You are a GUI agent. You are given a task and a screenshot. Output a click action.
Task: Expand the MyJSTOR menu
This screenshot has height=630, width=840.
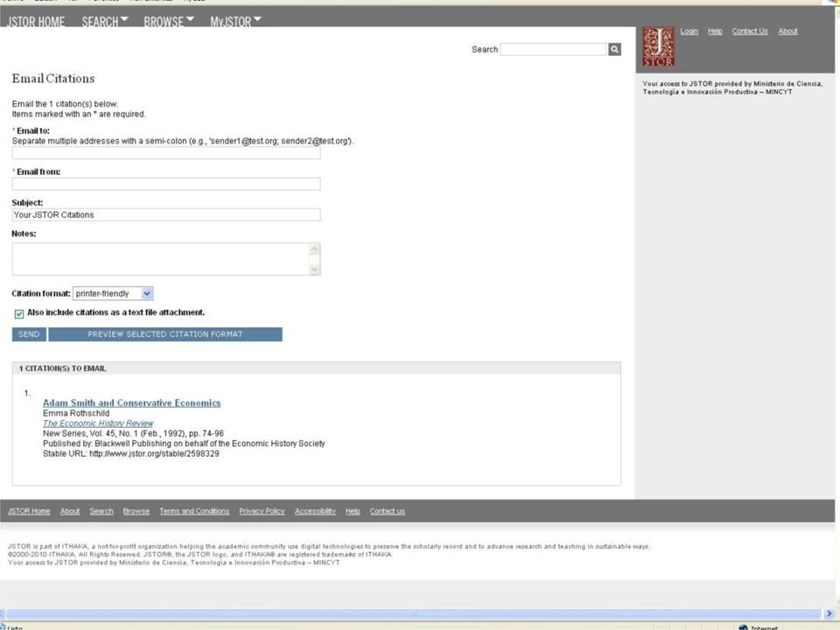[x=235, y=21]
